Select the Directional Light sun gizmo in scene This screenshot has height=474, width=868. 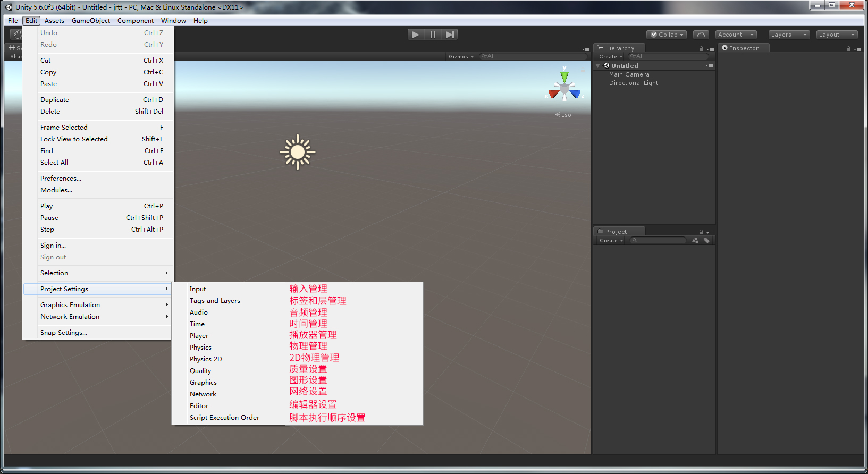298,152
